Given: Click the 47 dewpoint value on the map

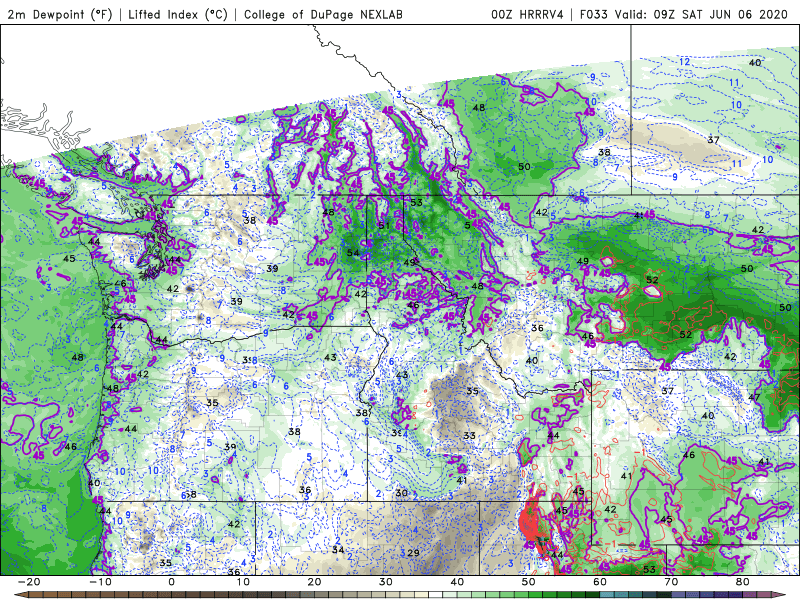Looking at the screenshot, I should [754, 397].
